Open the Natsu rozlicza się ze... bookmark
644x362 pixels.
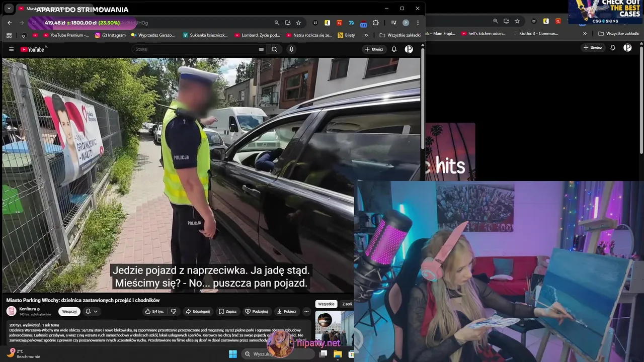(x=309, y=35)
